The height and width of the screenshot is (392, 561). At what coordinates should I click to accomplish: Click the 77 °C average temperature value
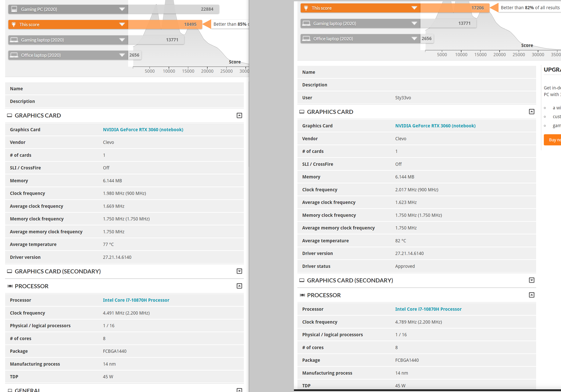108,244
